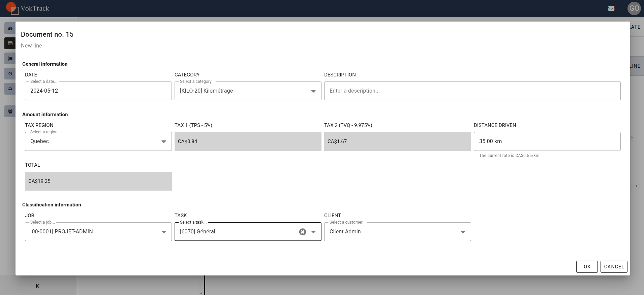This screenshot has height=295, width=644.
Task: Click into the Description input field
Action: click(x=472, y=91)
